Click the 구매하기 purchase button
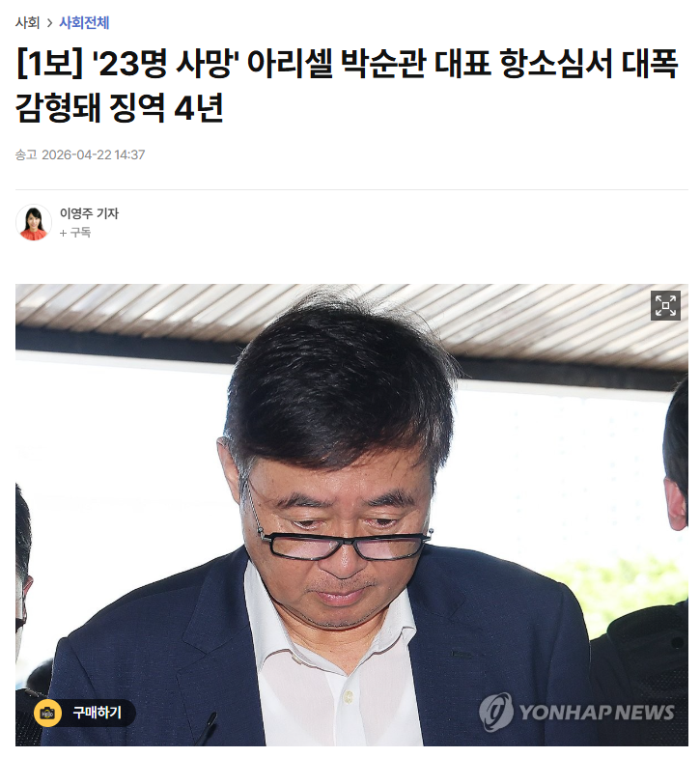This screenshot has width=700, height=757. (x=85, y=713)
